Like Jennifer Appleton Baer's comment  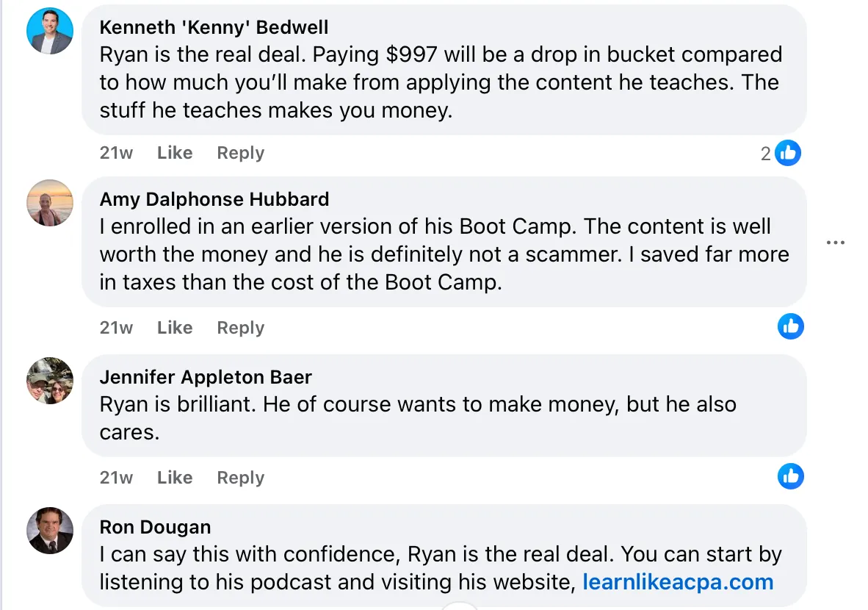coord(175,478)
